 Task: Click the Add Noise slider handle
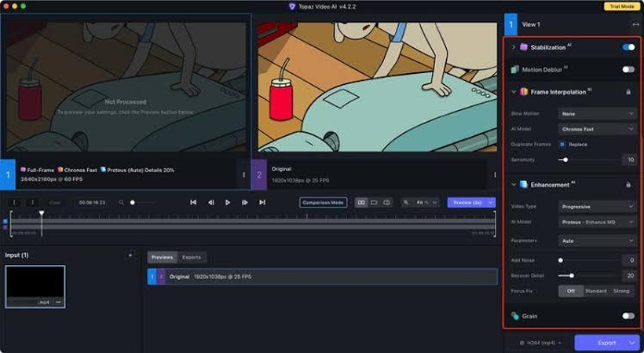click(561, 260)
